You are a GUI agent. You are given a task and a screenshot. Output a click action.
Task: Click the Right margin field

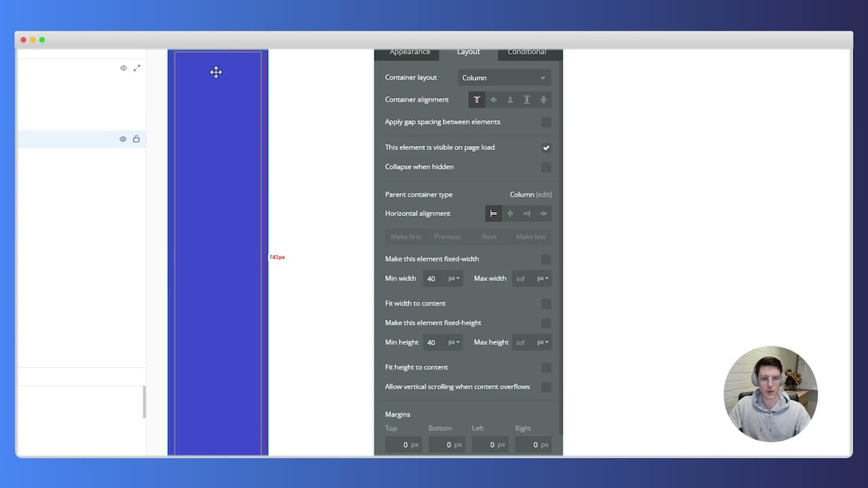tap(533, 445)
